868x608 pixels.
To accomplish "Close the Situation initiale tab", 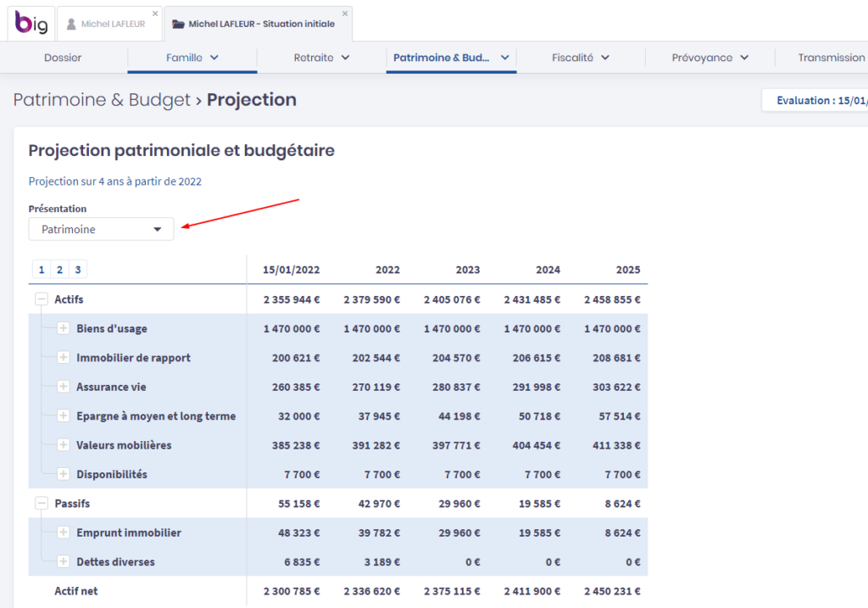I will (x=344, y=14).
